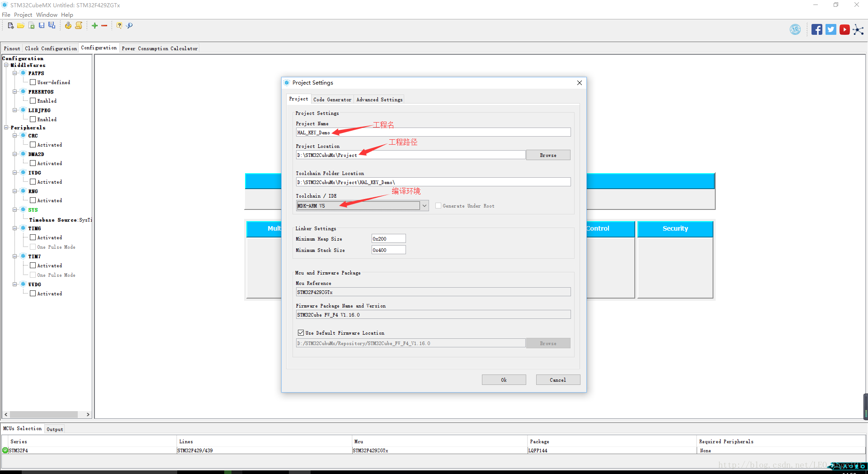Click the left panel horizontal scrollbar thumb

(x=44, y=414)
